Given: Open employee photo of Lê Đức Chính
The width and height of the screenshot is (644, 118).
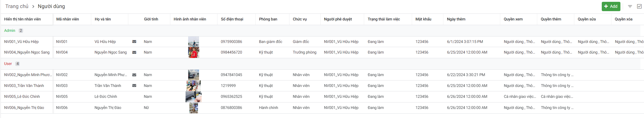Looking at the screenshot, I should click(x=194, y=97).
